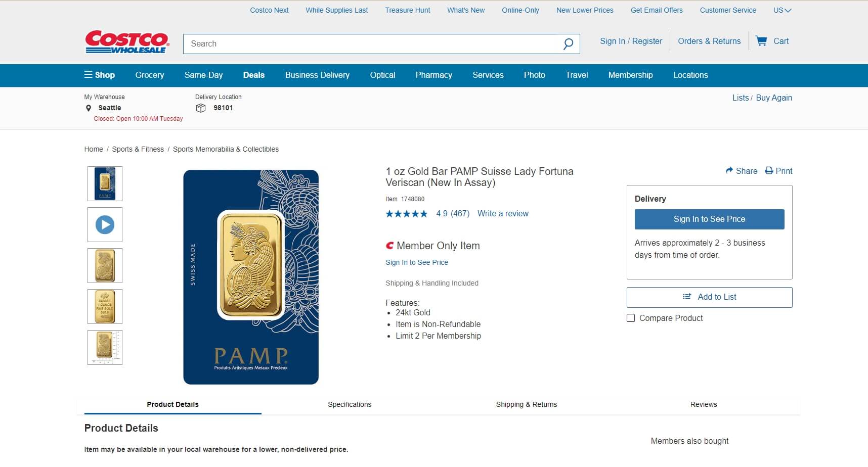Play the product video thumbnail

coord(105,224)
